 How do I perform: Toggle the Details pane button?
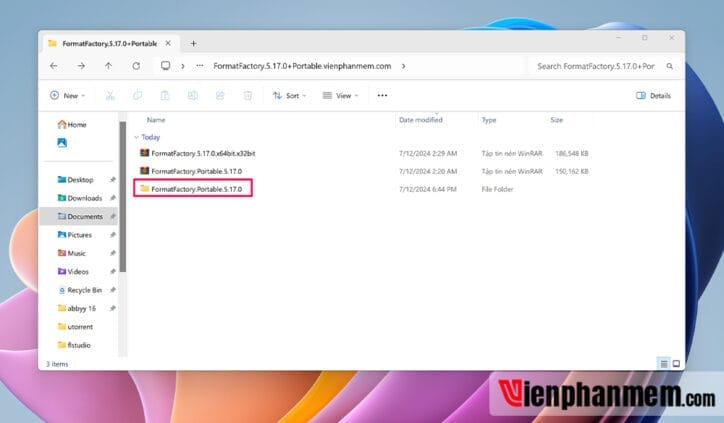click(x=653, y=96)
